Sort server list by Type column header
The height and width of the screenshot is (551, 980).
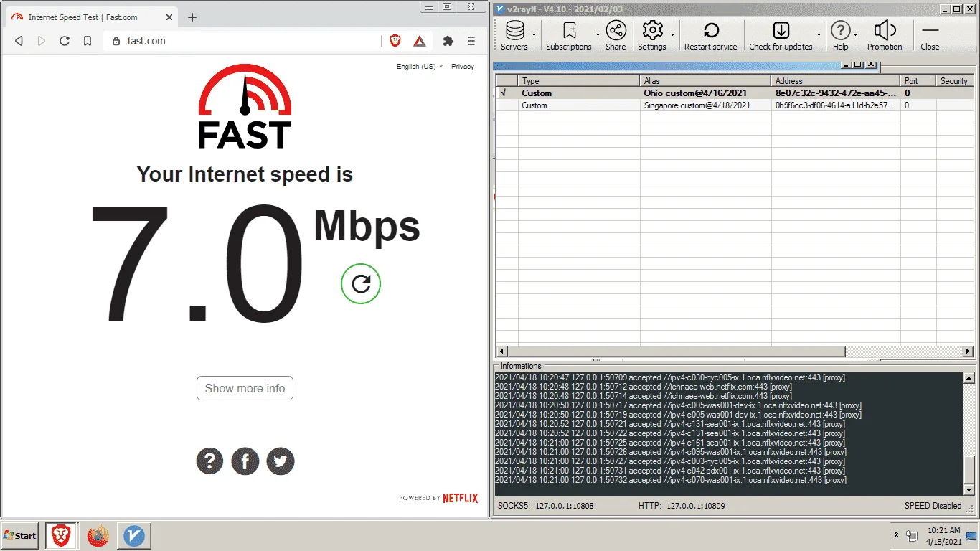(x=579, y=81)
